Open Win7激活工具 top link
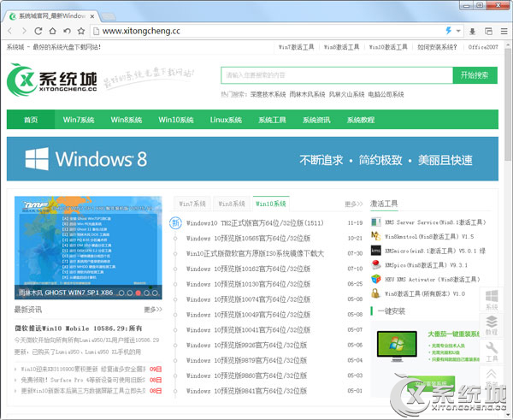 [x=296, y=47]
